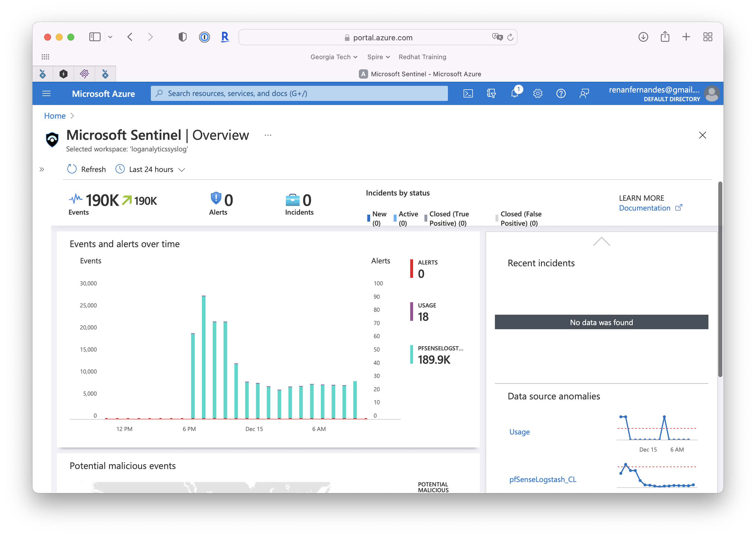Open the Spire bookmarks dropdown
756x536 pixels.
(378, 57)
